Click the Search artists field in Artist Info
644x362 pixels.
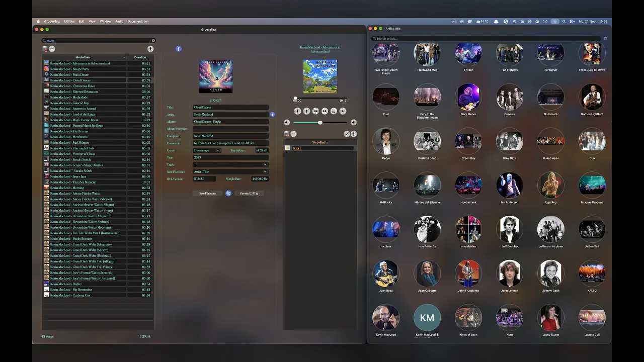(x=486, y=38)
